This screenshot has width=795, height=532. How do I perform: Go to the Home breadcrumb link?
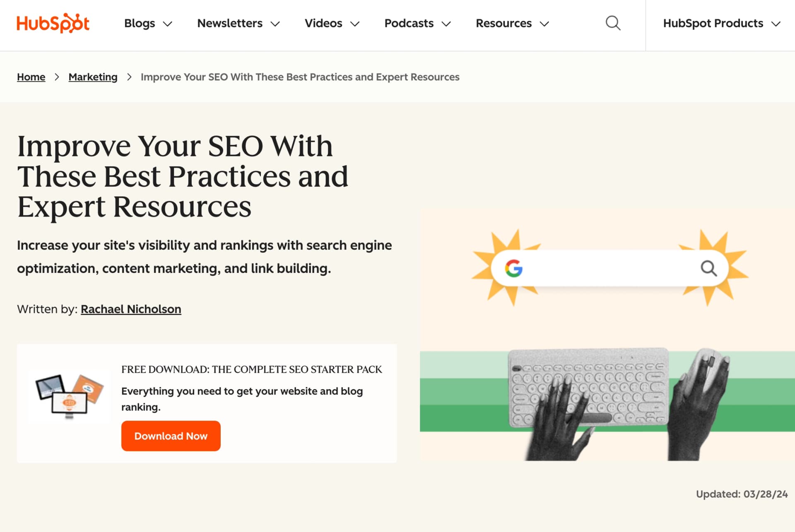(x=31, y=77)
